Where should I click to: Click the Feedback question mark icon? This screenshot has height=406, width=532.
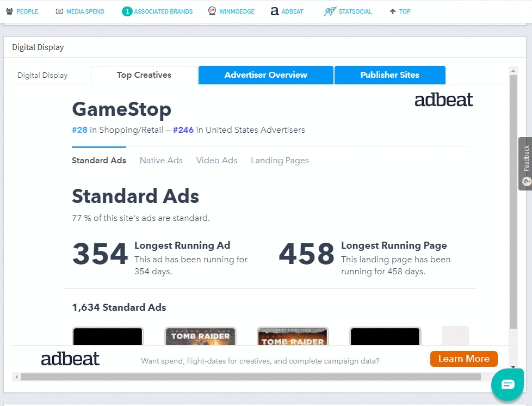527,181
